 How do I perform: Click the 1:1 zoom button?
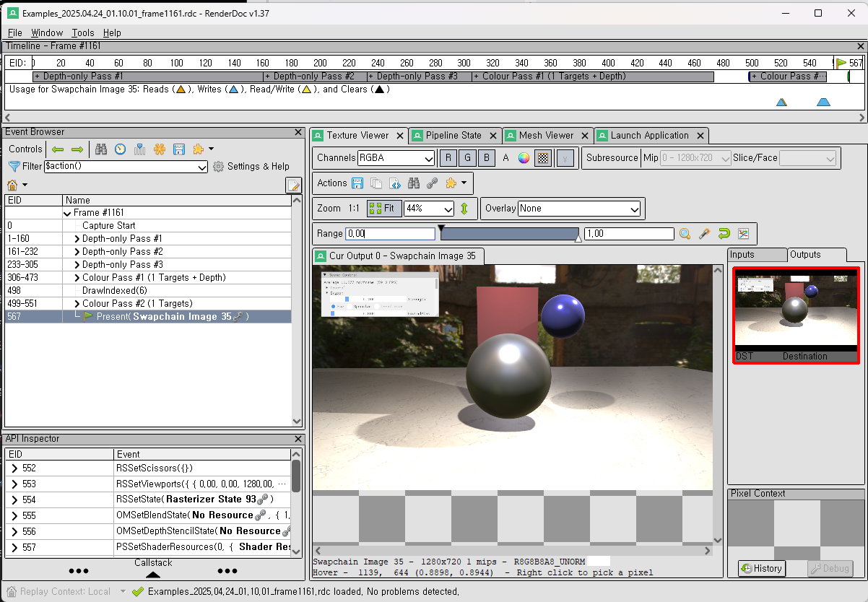[x=354, y=209]
